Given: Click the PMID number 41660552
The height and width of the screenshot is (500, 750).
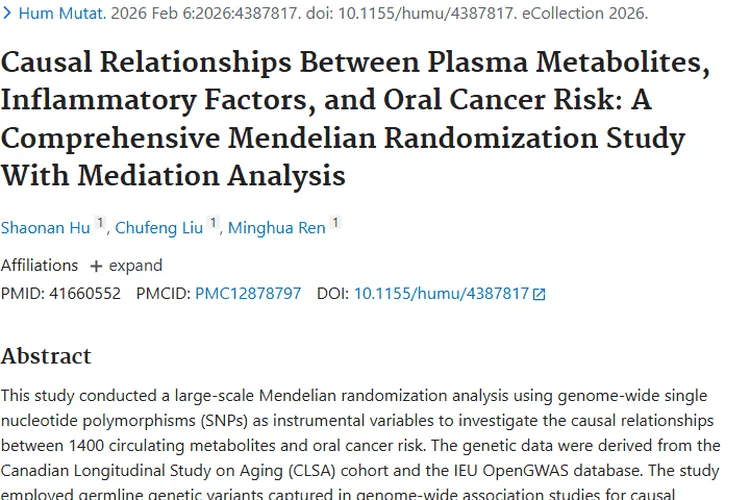Looking at the screenshot, I should point(85,294).
